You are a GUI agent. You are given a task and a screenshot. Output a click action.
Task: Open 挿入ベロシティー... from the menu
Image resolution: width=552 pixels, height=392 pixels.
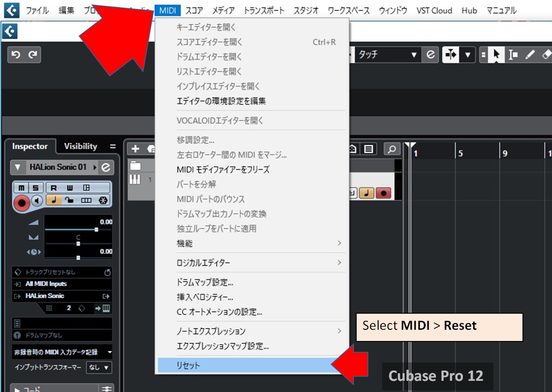[x=252, y=297]
